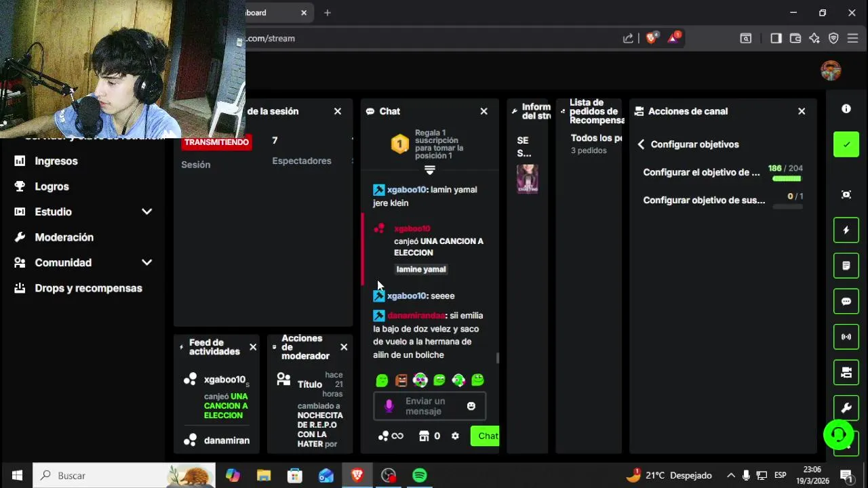Click danamiran entry in activity feed

226,441
